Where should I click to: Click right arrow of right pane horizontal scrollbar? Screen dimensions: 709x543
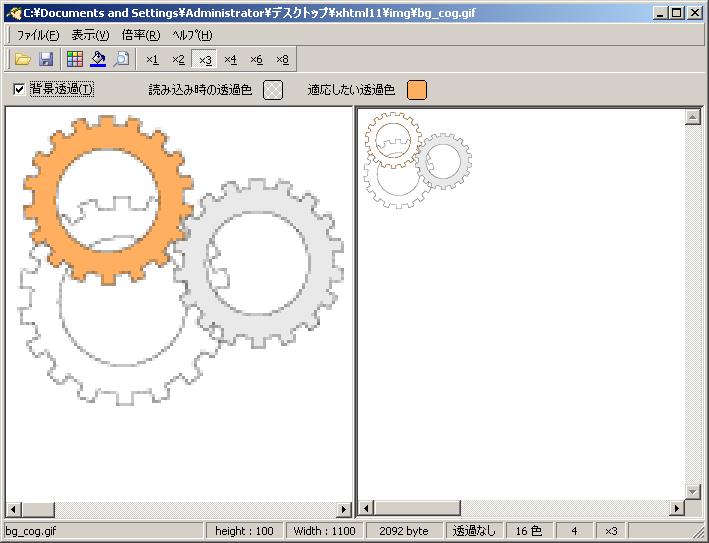677,508
